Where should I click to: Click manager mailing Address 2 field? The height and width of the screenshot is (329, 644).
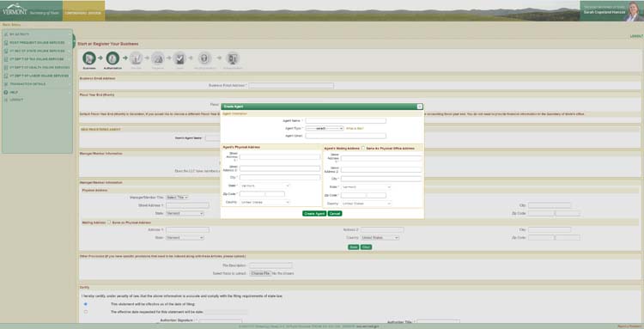click(x=382, y=229)
